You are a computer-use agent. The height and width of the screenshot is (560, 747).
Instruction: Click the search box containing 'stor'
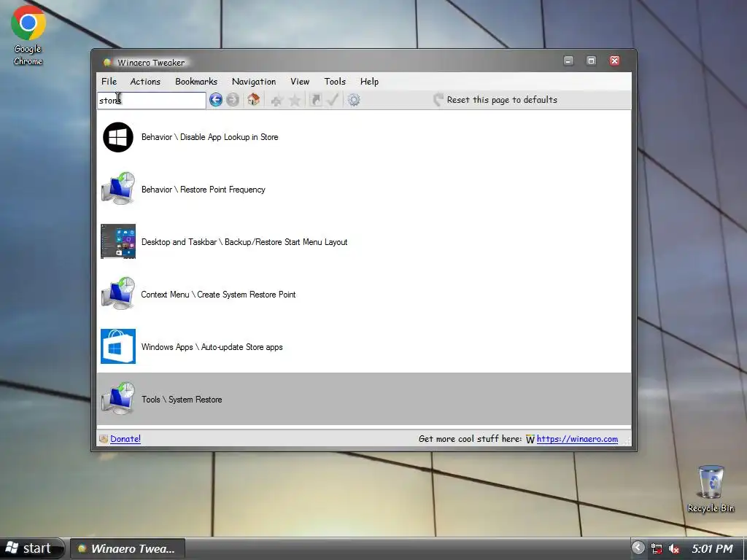pyautogui.click(x=152, y=100)
